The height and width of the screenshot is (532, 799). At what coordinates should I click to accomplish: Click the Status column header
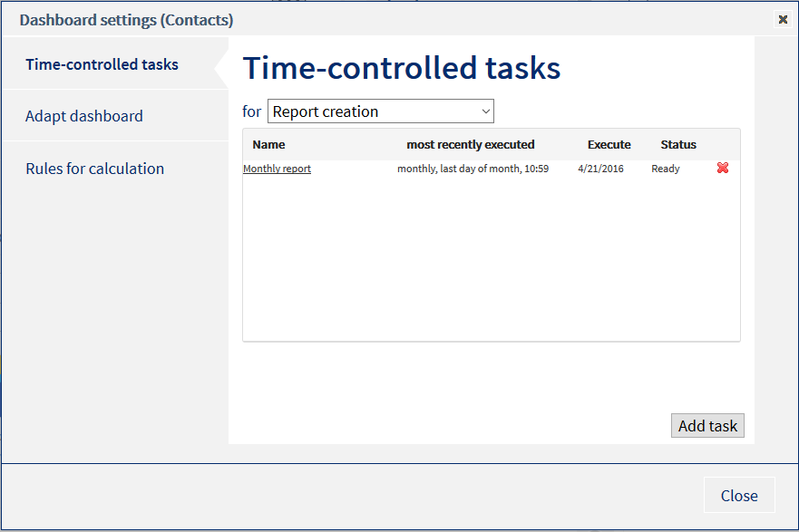pyautogui.click(x=678, y=145)
